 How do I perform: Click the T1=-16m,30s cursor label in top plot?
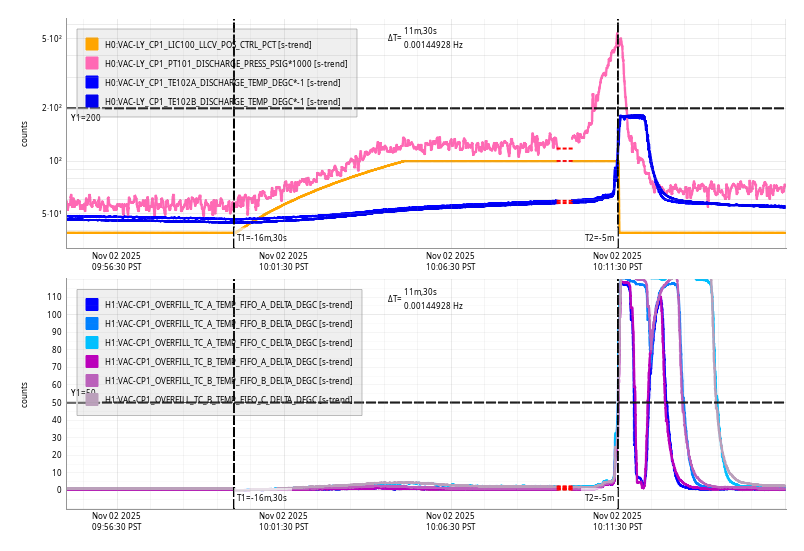(261, 238)
